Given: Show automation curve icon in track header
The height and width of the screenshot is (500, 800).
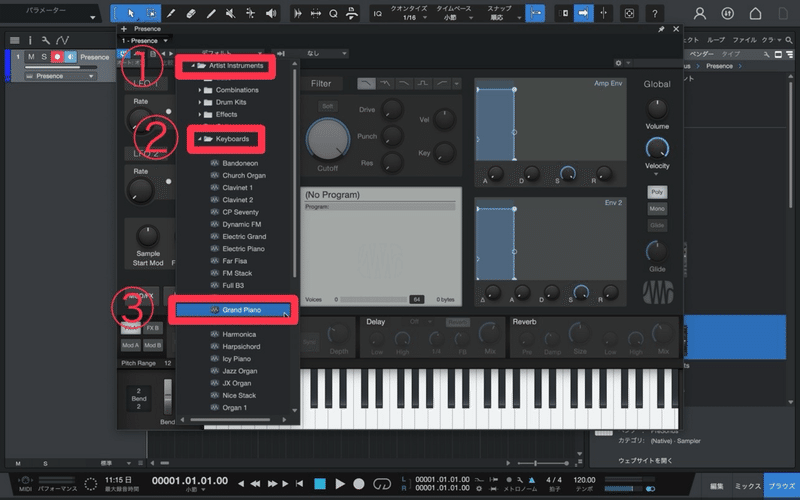Looking at the screenshot, I should [62, 40].
